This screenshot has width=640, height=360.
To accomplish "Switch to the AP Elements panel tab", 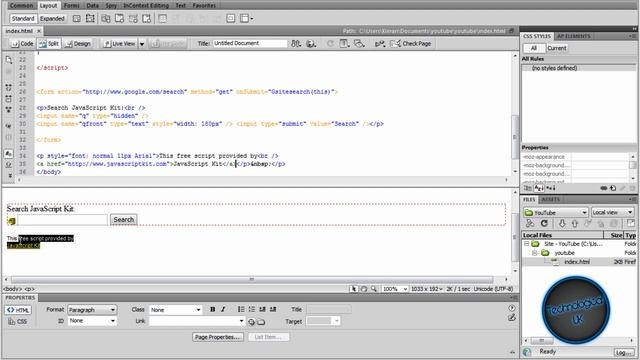I will click(x=573, y=36).
